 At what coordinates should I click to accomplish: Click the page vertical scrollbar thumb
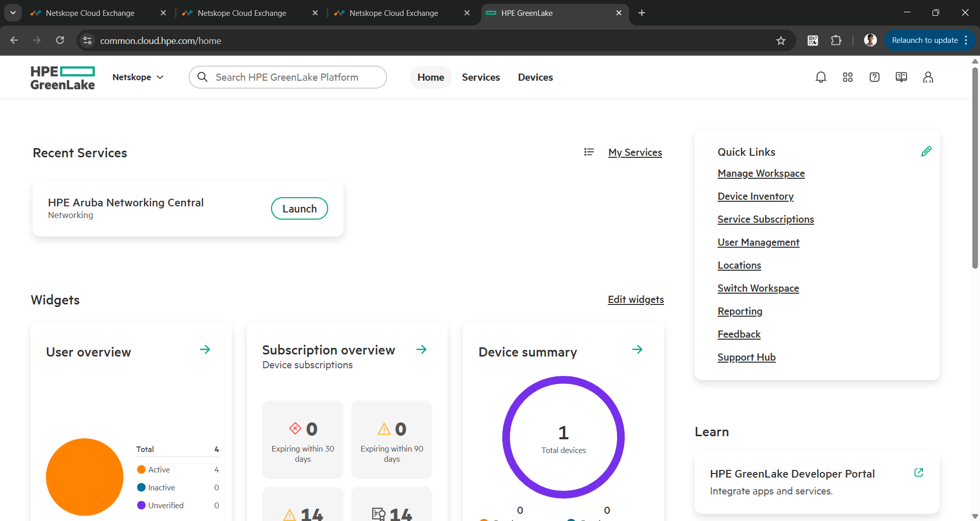(975, 168)
